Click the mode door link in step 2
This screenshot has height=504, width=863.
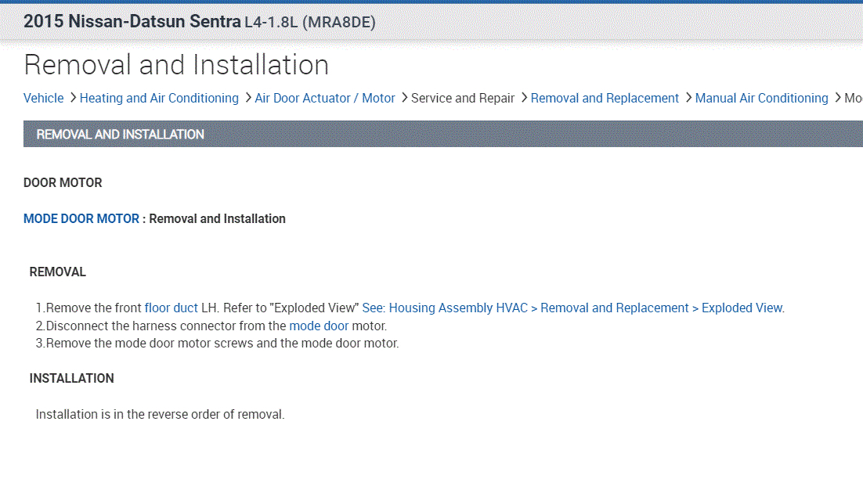(319, 326)
